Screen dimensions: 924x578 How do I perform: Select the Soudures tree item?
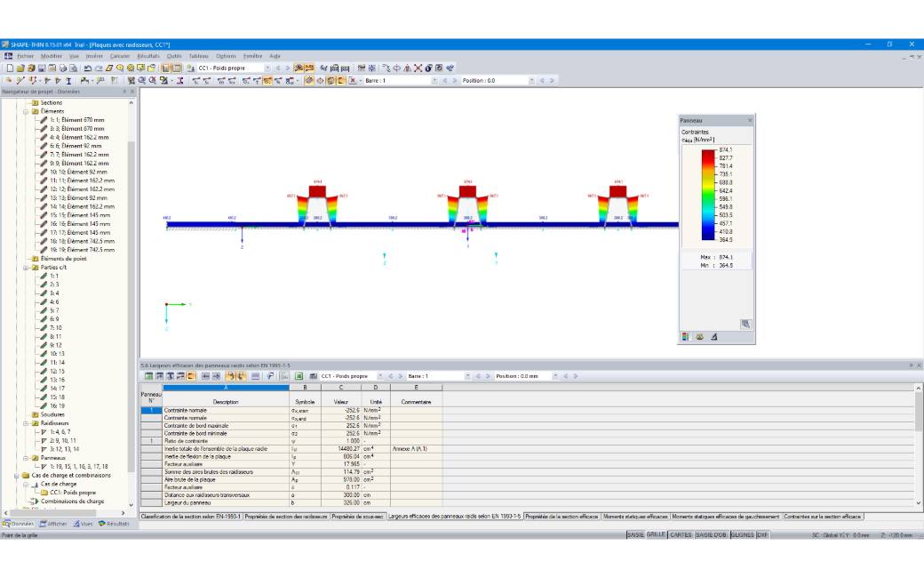(x=52, y=414)
